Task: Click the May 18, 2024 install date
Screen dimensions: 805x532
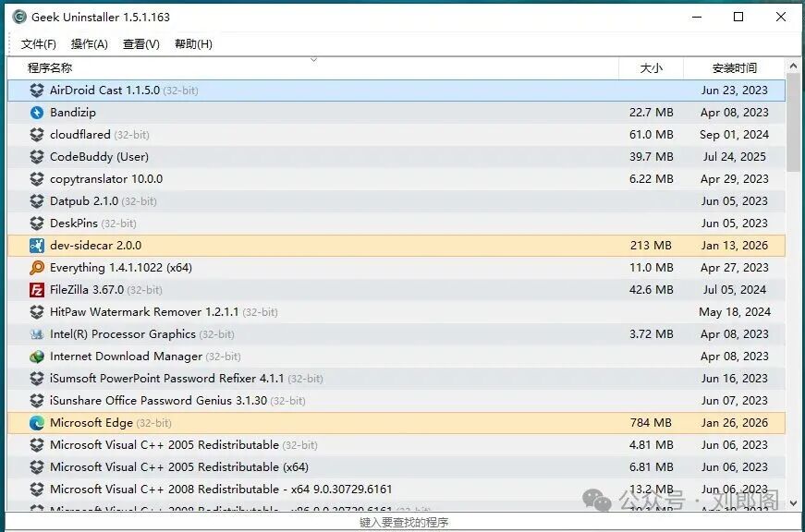Action: point(735,312)
